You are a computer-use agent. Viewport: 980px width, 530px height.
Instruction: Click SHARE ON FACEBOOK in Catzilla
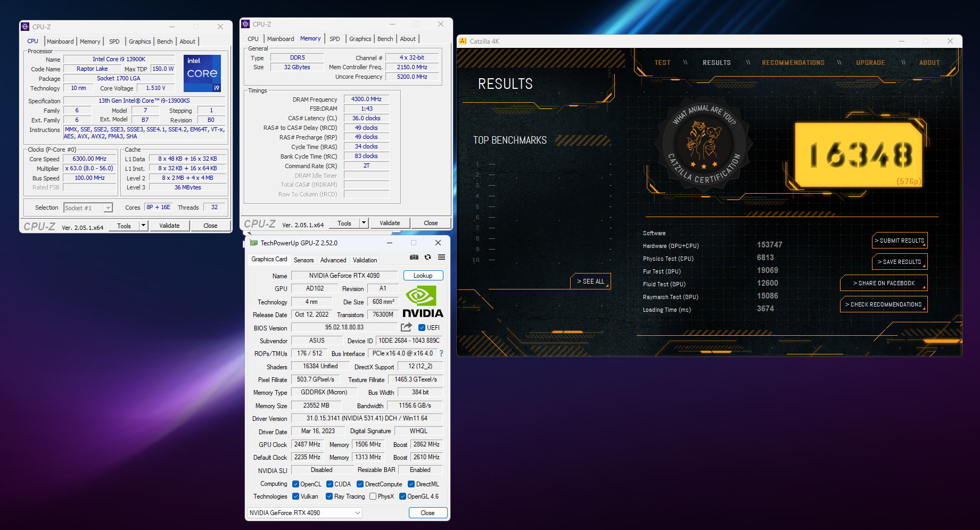point(884,283)
